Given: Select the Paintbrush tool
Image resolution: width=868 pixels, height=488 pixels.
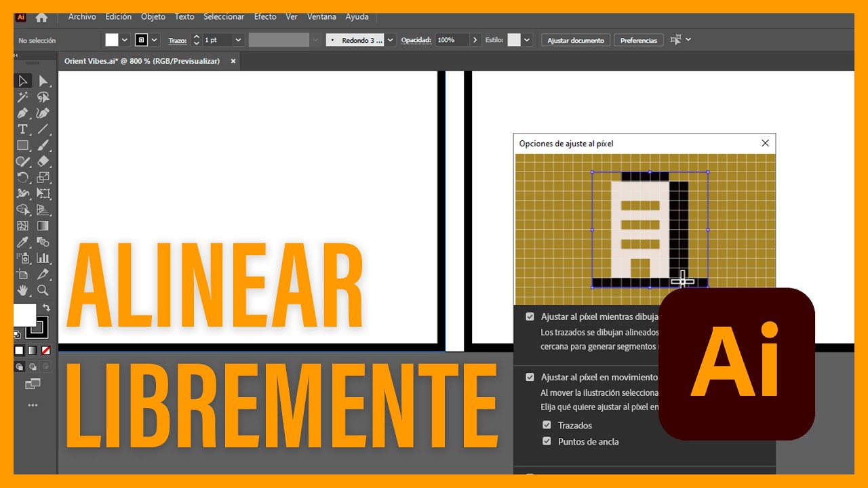Looking at the screenshot, I should (x=43, y=145).
